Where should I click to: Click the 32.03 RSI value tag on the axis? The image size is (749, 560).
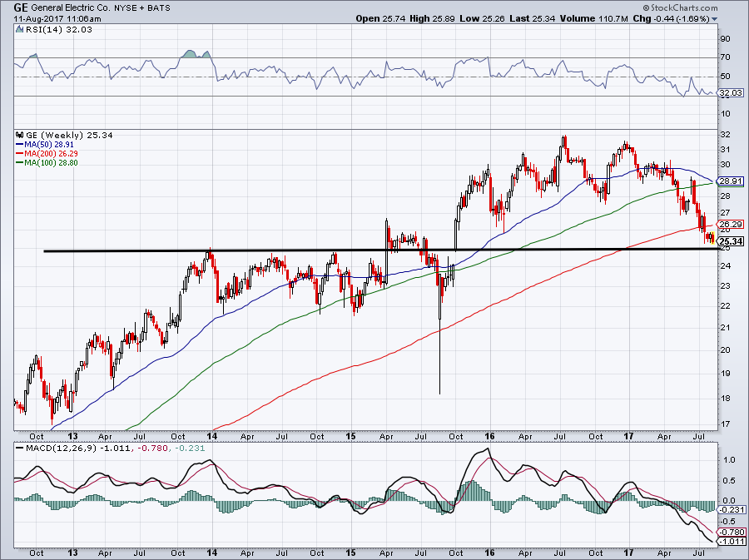coord(731,93)
